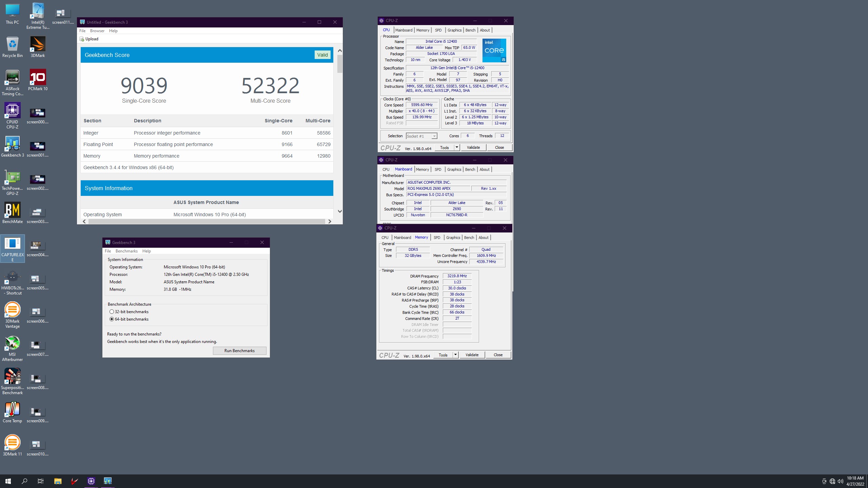Click Validate in Memory CPU-Z window
Screen dimensions: 868x488
coord(472,355)
